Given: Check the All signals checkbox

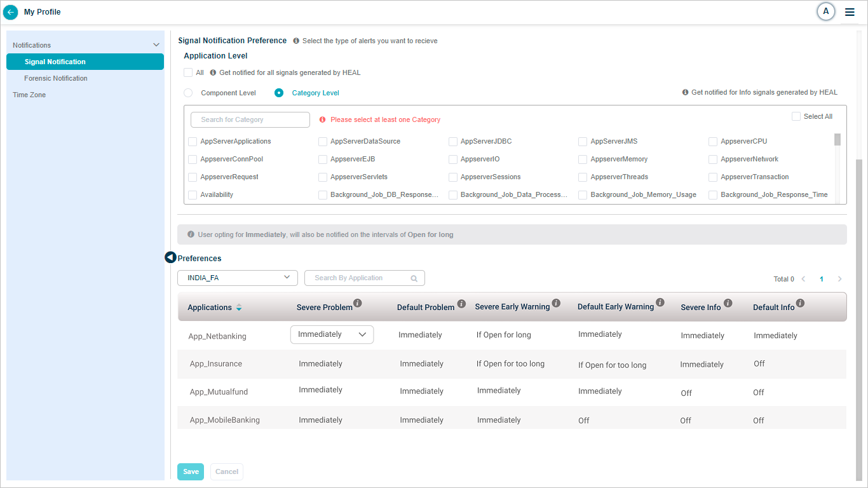Looking at the screenshot, I should (188, 72).
